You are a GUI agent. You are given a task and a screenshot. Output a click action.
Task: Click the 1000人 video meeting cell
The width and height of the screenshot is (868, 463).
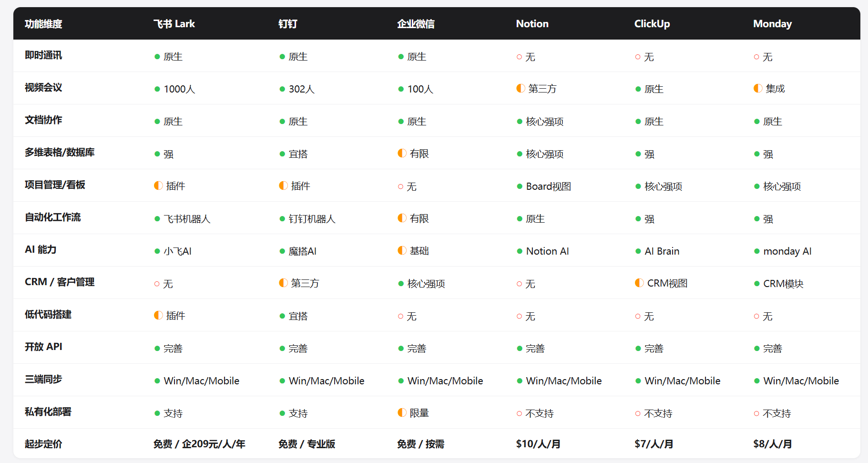(x=175, y=89)
